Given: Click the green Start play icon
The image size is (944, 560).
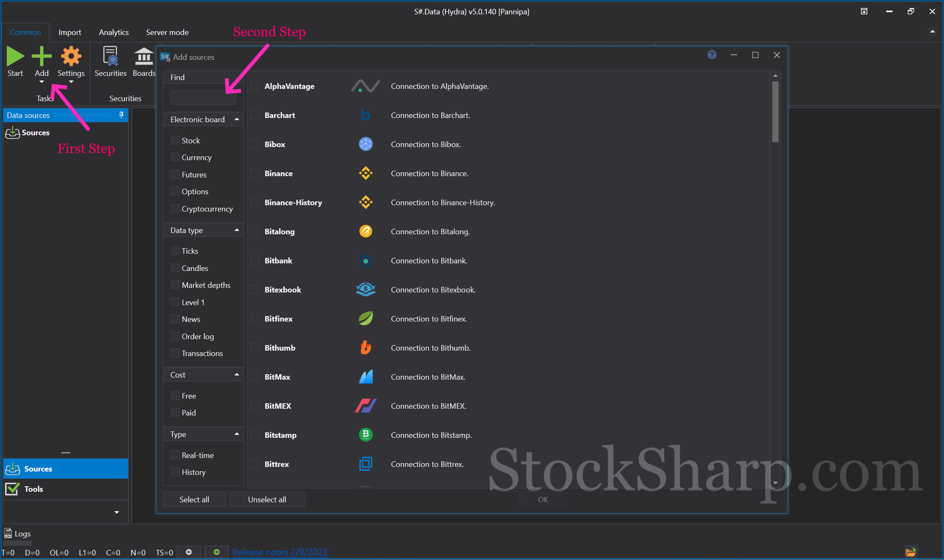Looking at the screenshot, I should (x=15, y=56).
